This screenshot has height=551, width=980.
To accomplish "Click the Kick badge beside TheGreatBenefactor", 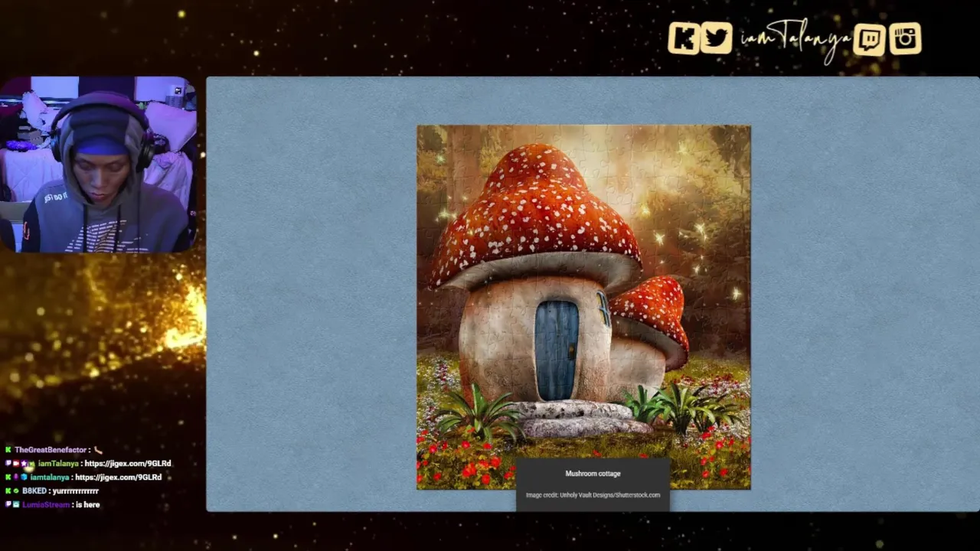I will click(x=8, y=450).
